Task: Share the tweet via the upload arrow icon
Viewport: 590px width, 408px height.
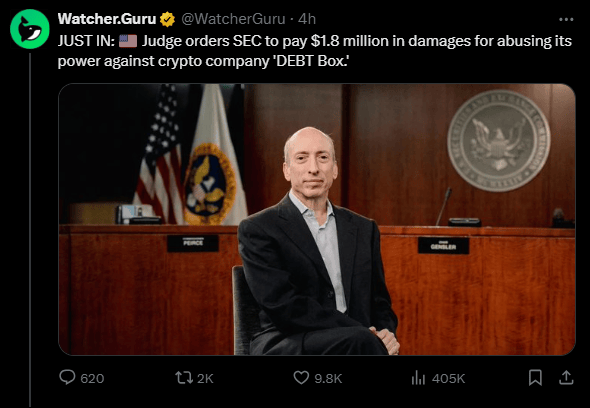Action: point(566,378)
